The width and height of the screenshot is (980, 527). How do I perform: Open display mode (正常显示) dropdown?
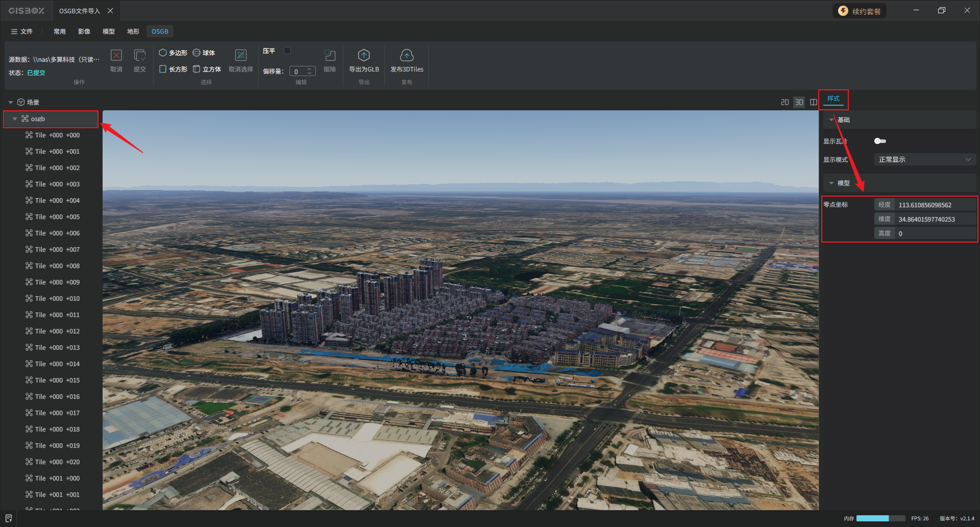pos(924,160)
